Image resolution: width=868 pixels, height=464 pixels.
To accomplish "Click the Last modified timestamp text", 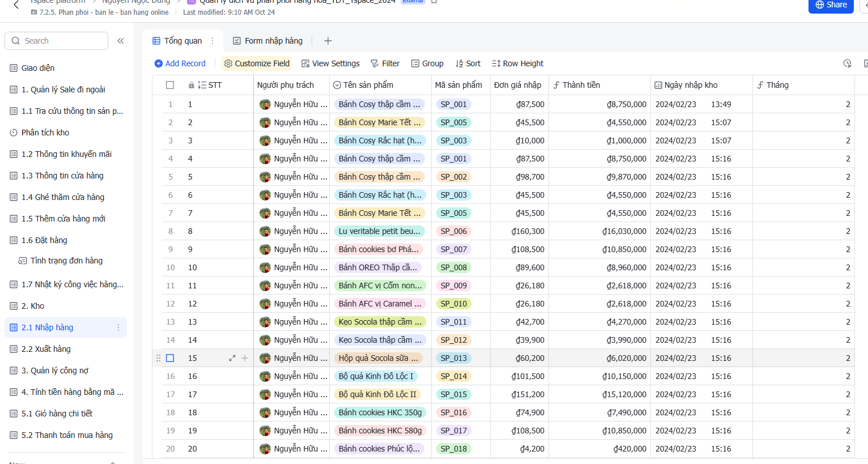I will tap(229, 12).
